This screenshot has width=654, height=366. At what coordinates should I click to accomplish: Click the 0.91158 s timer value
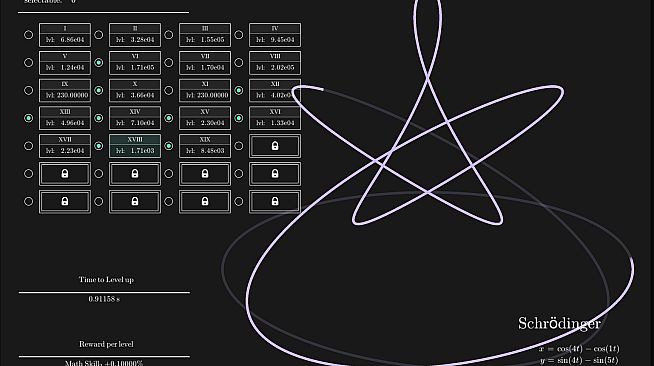pyautogui.click(x=104, y=299)
